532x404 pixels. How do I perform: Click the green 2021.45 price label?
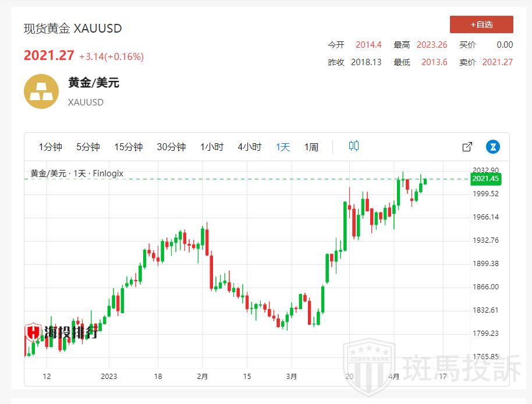(x=486, y=179)
